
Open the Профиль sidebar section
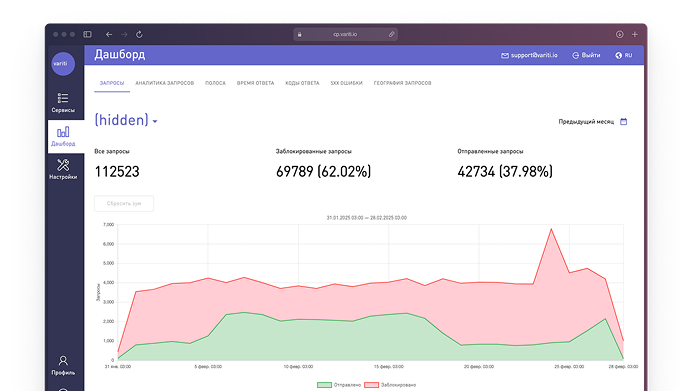click(63, 365)
